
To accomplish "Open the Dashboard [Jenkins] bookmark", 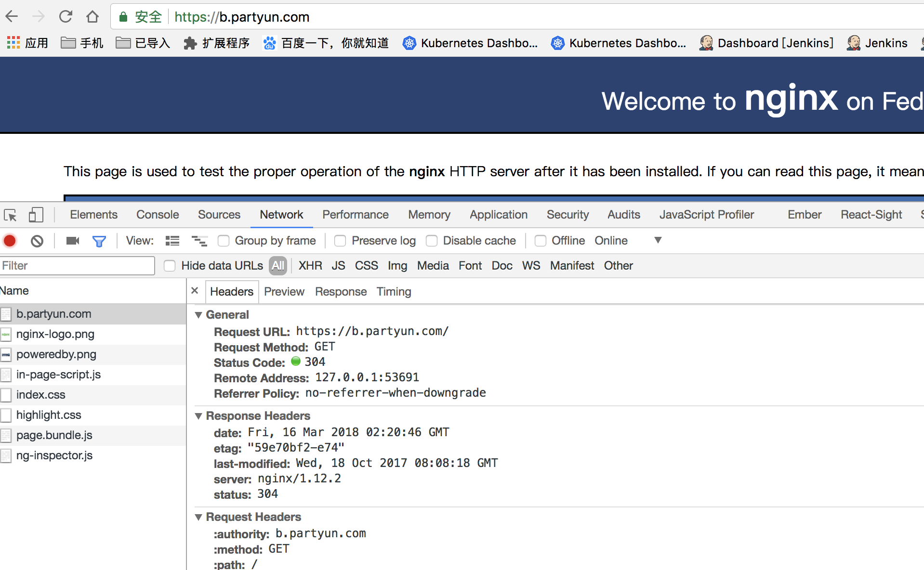I will click(766, 43).
